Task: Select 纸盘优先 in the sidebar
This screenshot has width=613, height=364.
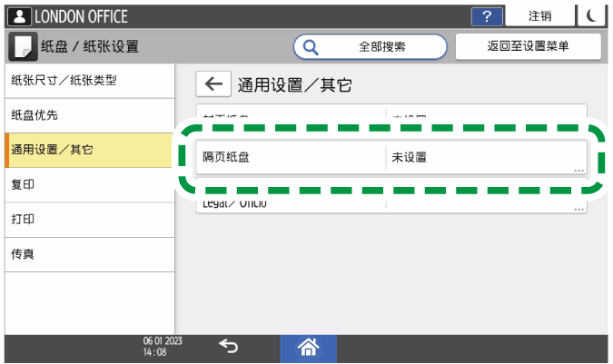Action: (x=90, y=115)
